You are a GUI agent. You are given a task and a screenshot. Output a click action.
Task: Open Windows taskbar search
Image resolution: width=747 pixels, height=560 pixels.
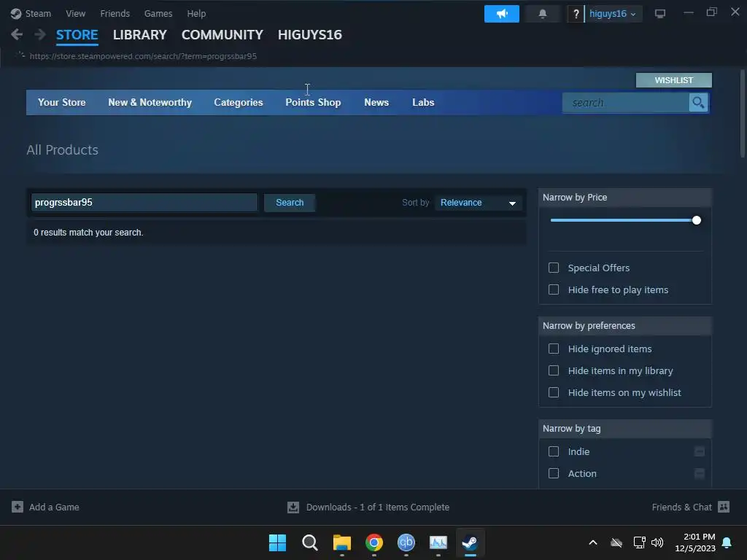[309, 542]
